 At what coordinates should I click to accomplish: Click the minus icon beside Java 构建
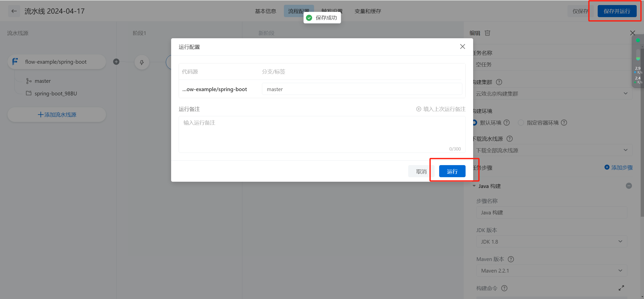629,186
